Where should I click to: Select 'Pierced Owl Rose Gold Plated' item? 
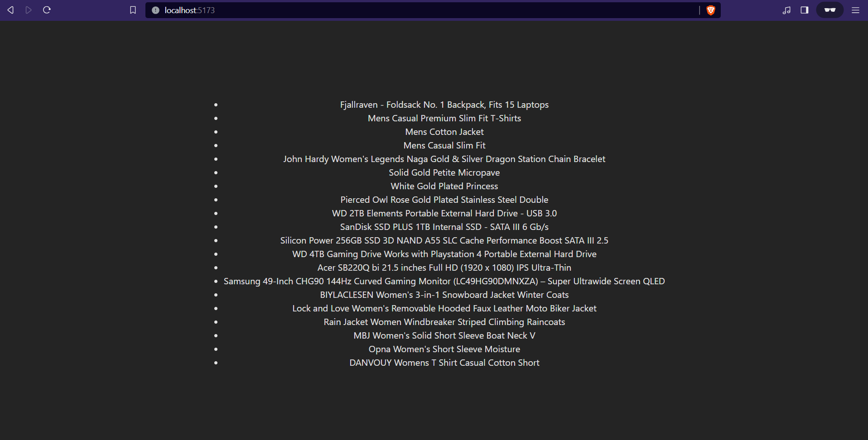(x=444, y=200)
